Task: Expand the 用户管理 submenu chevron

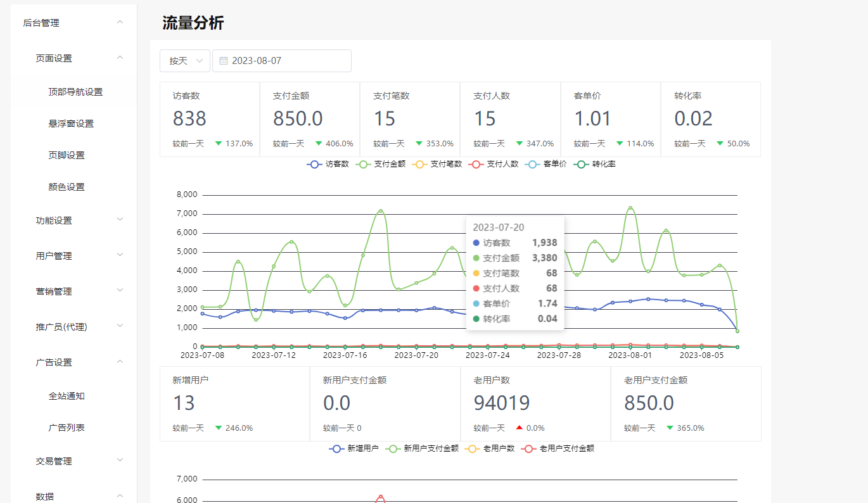Action: (x=120, y=255)
